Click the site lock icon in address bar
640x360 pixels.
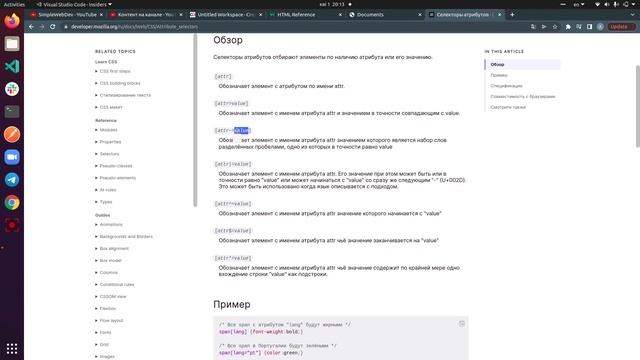coord(65,27)
